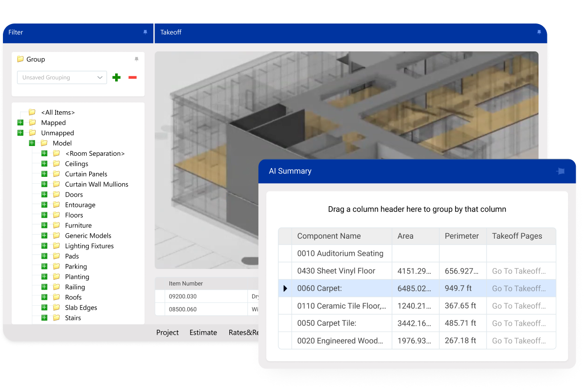This screenshot has height=392, width=588.
Task: Expand the Model tree node
Action: [32, 143]
